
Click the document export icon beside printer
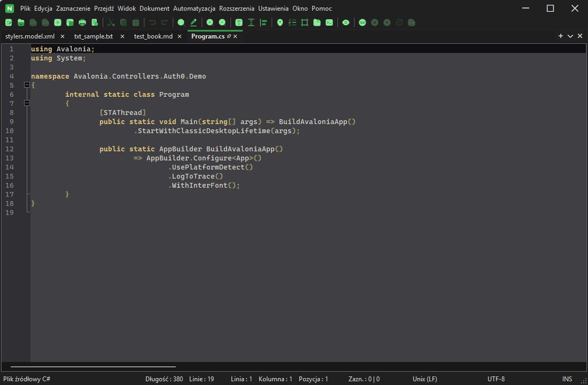click(x=95, y=22)
